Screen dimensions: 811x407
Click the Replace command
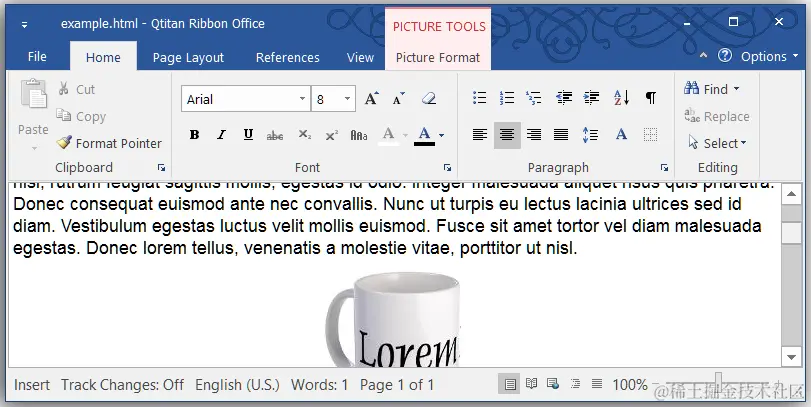(x=716, y=116)
